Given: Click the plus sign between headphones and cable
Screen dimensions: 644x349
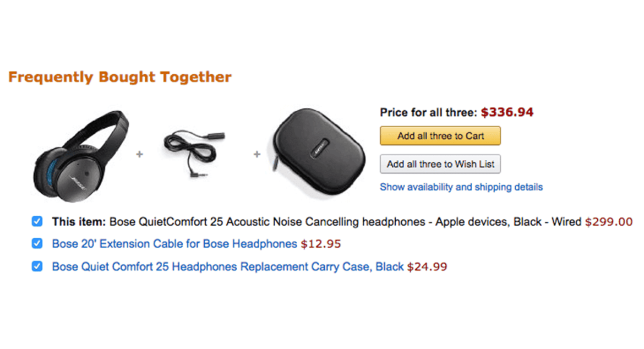Looking at the screenshot, I should point(139,155).
